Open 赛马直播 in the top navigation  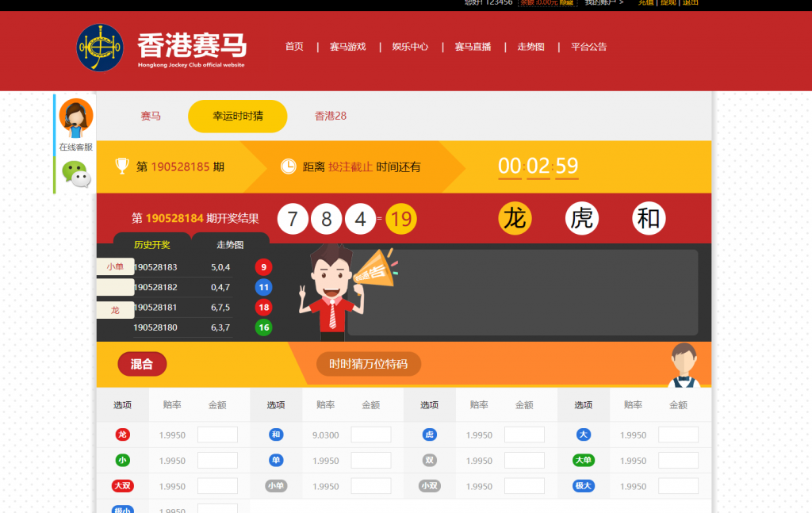click(x=473, y=47)
